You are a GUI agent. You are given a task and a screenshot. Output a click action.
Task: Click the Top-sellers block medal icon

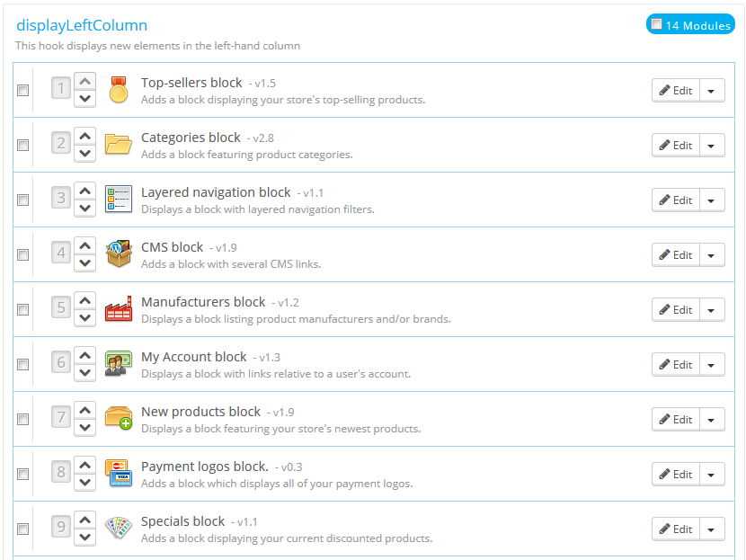pyautogui.click(x=118, y=90)
